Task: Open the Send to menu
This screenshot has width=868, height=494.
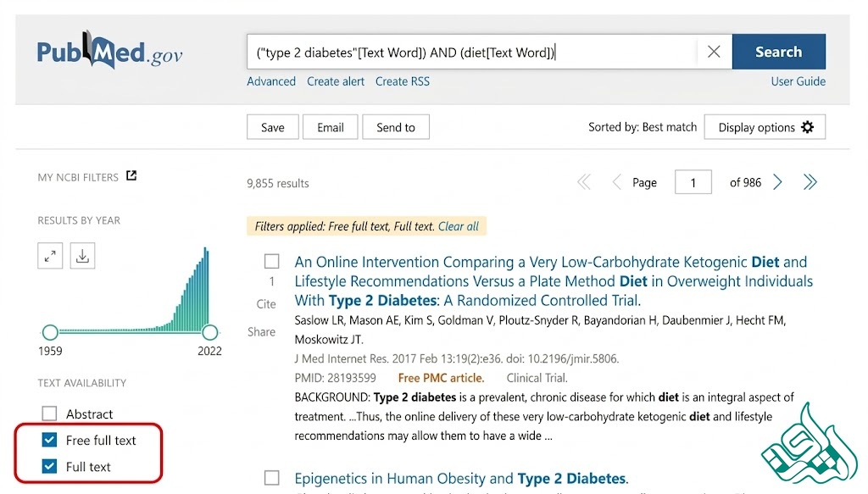Action: (396, 127)
